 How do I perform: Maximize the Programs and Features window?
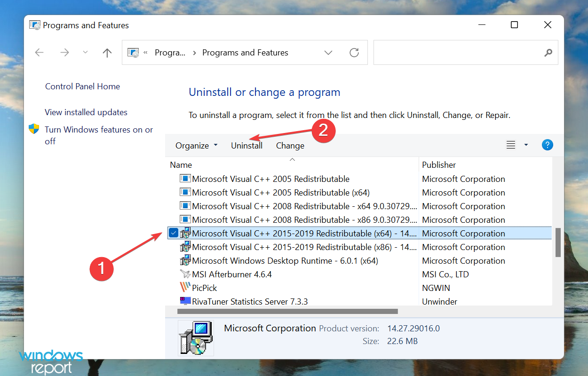514,25
